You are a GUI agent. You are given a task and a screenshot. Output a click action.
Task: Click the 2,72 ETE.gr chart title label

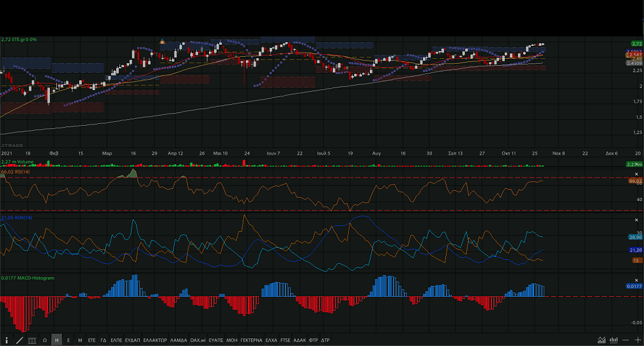19,40
